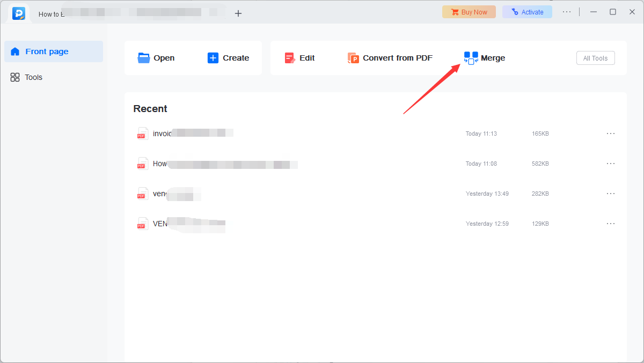The height and width of the screenshot is (363, 644).
Task: Click the key icon in Activate
Action: coord(515,12)
